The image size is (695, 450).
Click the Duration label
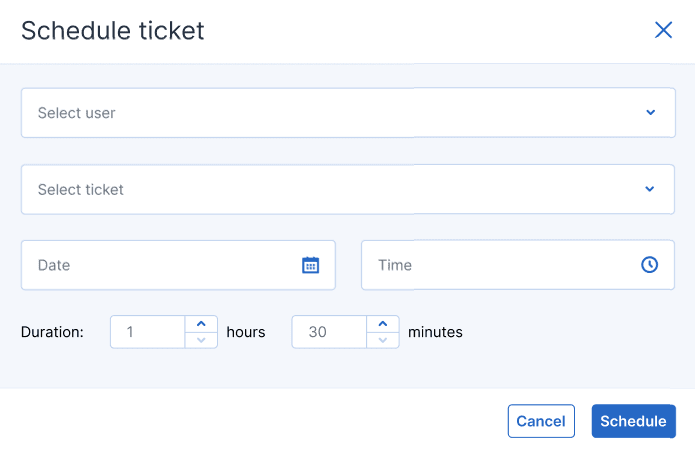click(x=52, y=332)
